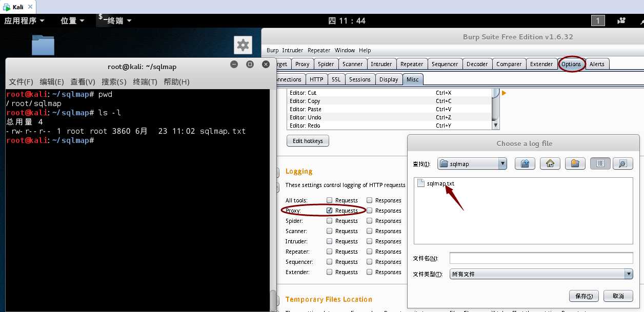Open terminal 搜索(S) menu
The height and width of the screenshot is (312, 644).
(x=114, y=82)
